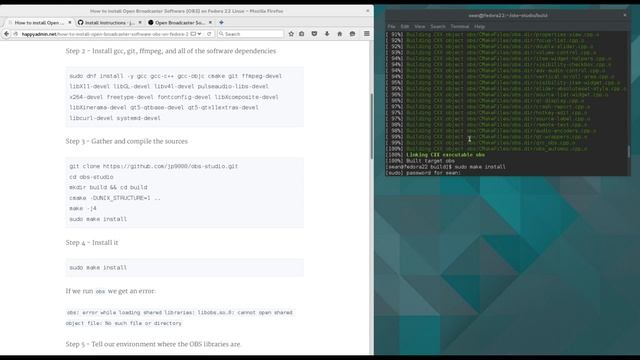Viewport: 640px width, 360px height.
Task: Click terminal title bar 'sean@fedora22'
Action: (508, 15)
